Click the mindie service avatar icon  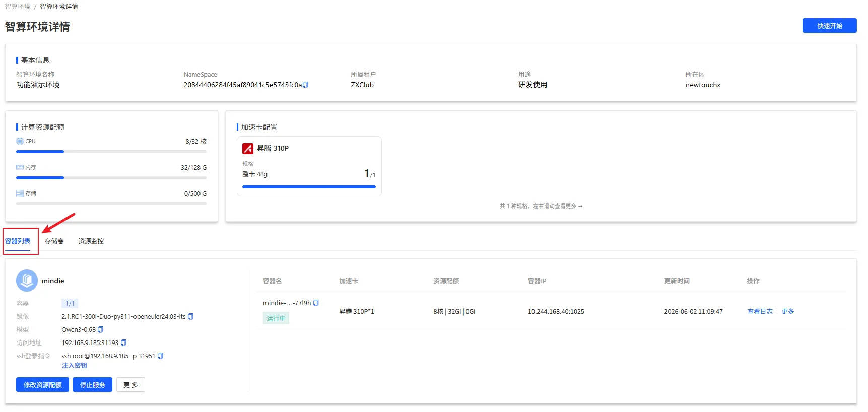[x=27, y=281]
